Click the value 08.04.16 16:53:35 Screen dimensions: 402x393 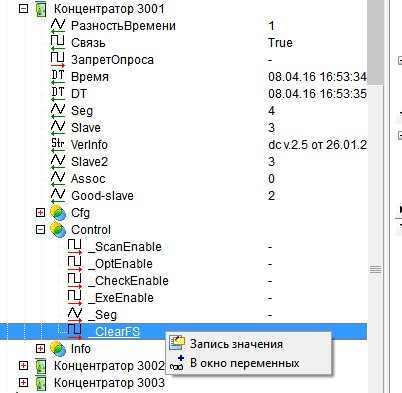tap(317, 94)
